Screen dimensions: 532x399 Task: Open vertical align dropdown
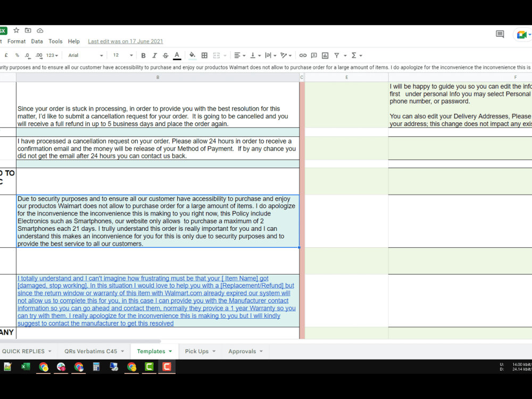point(255,55)
